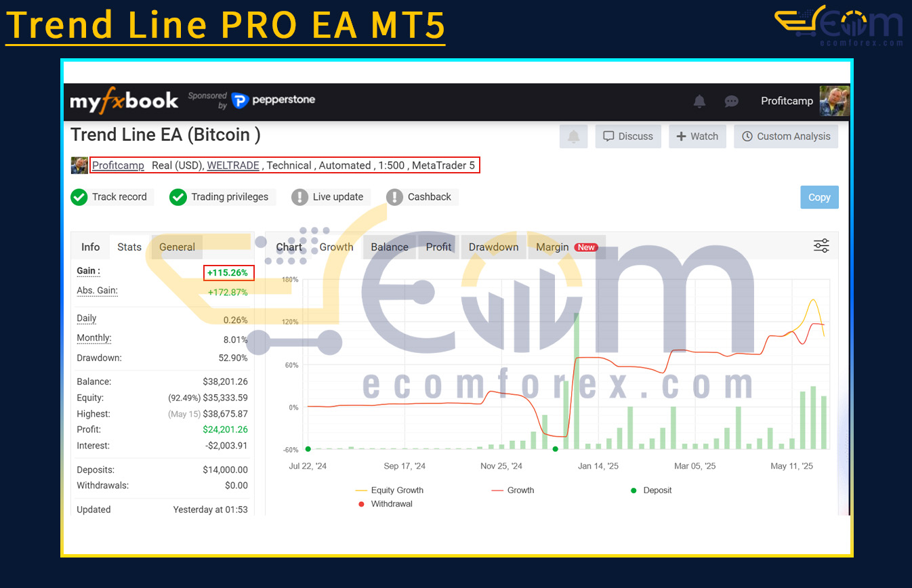The width and height of the screenshot is (912, 588).
Task: Click the Trading privileges verified checkmark
Action: [178, 197]
